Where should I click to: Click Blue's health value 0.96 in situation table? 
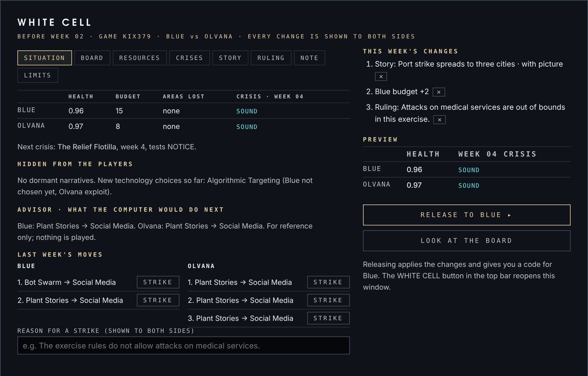tap(76, 111)
